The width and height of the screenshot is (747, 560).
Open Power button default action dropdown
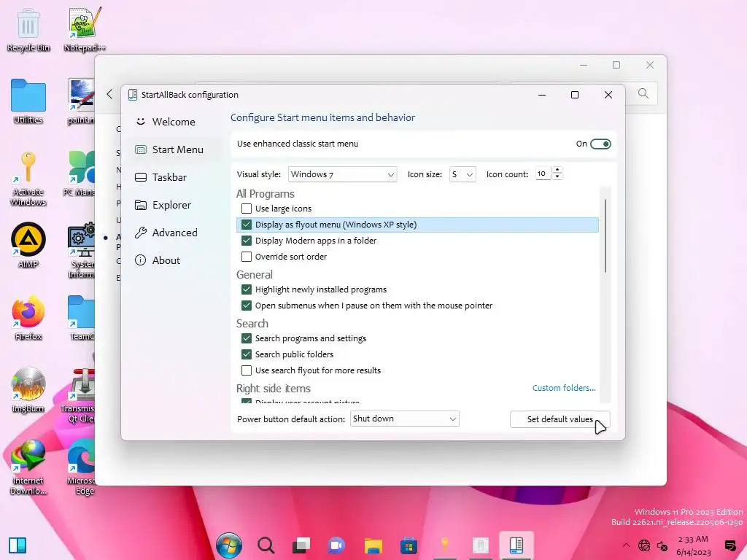pos(404,419)
